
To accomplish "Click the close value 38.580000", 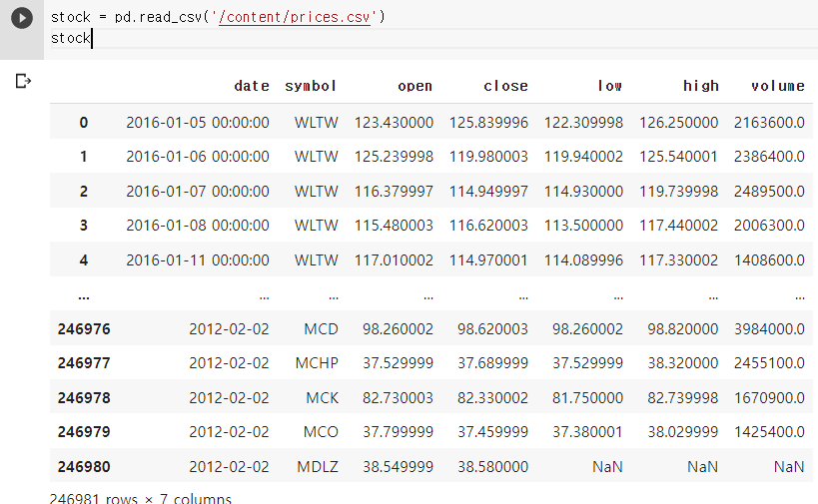I will click(x=493, y=466).
